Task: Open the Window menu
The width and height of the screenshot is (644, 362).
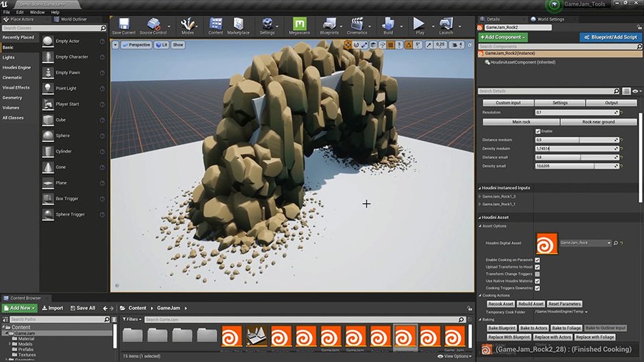Action: [x=37, y=12]
